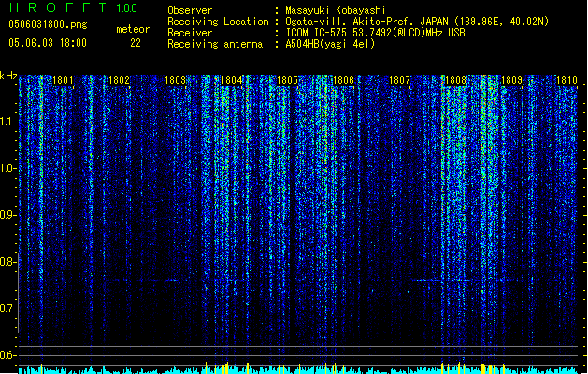This screenshot has width=588, height=374.
Task: Click the 1810 time marker
Action: pyautogui.click(x=566, y=80)
